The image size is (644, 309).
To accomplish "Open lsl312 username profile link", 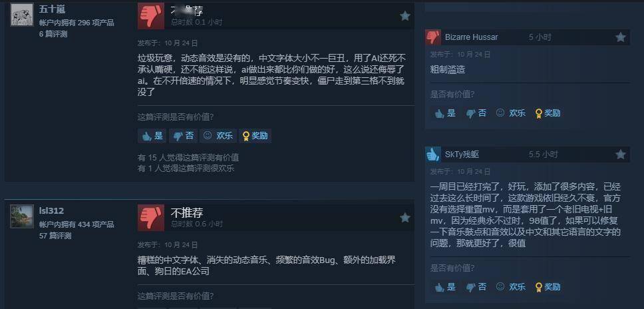I will pos(51,211).
